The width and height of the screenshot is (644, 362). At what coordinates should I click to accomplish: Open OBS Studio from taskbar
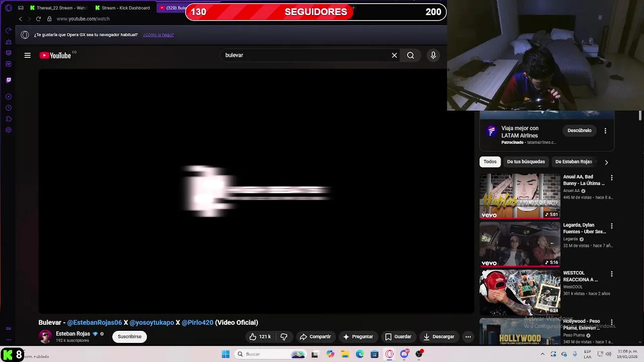pyautogui.click(x=419, y=354)
